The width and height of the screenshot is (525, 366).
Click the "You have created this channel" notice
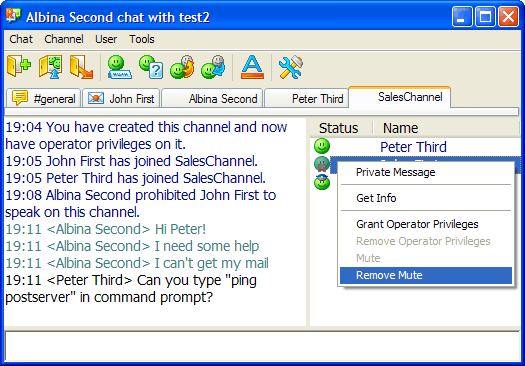[146, 136]
